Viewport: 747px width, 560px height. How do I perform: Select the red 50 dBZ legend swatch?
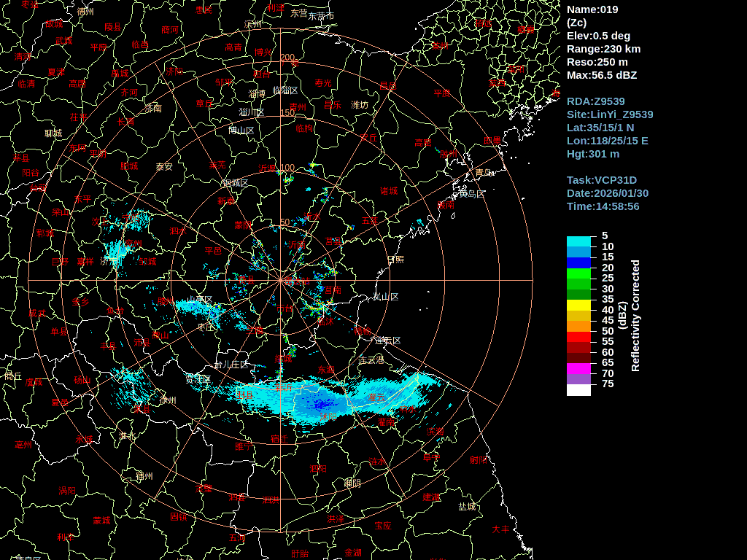578,337
